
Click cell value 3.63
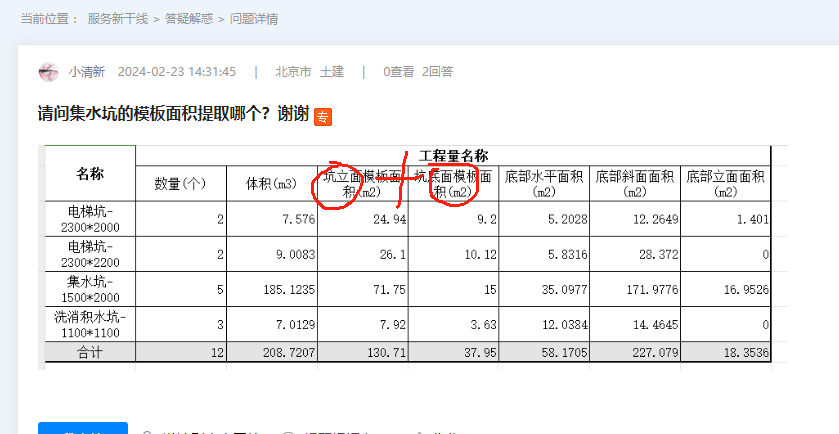(454, 324)
